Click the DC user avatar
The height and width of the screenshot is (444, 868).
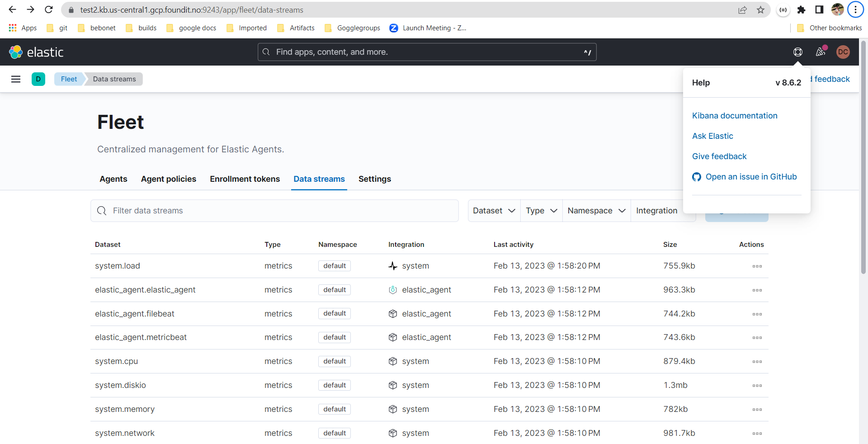click(x=844, y=52)
